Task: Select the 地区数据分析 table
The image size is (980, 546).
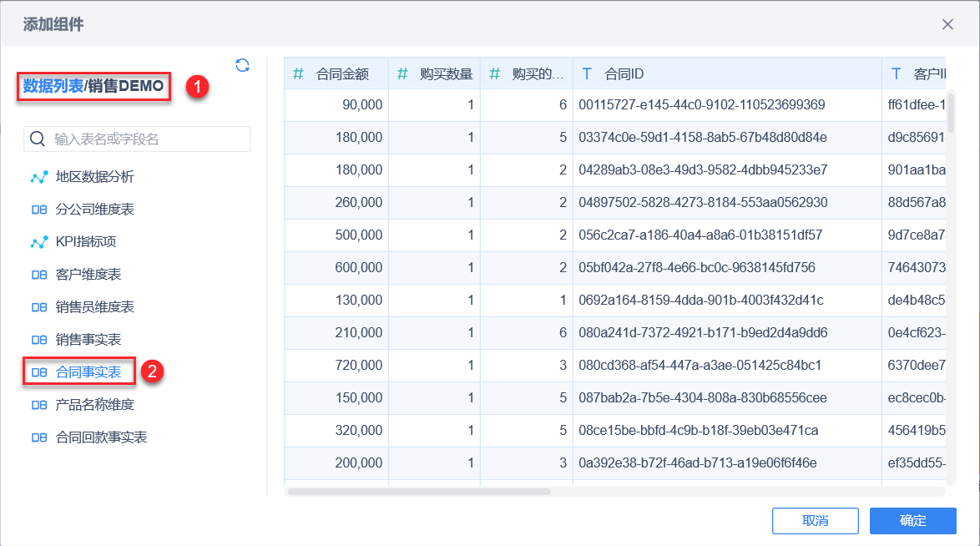Action: click(x=94, y=177)
